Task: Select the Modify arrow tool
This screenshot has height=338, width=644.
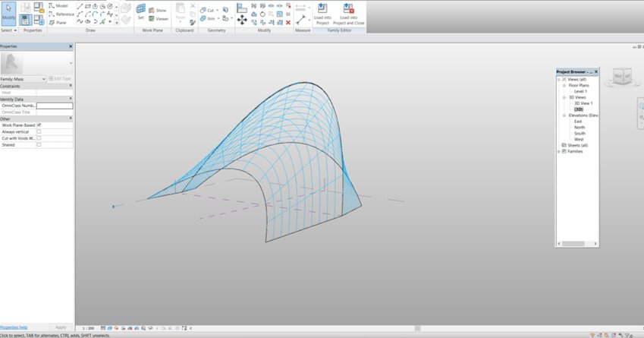Action: tap(8, 13)
